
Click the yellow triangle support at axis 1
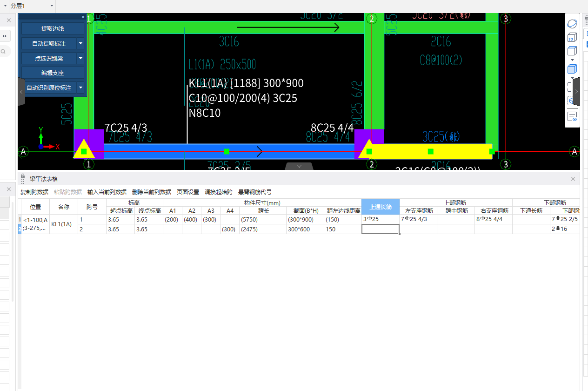tap(84, 149)
